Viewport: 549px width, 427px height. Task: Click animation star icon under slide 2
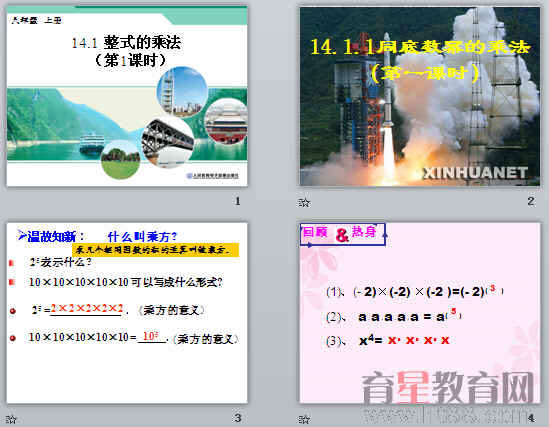304,202
